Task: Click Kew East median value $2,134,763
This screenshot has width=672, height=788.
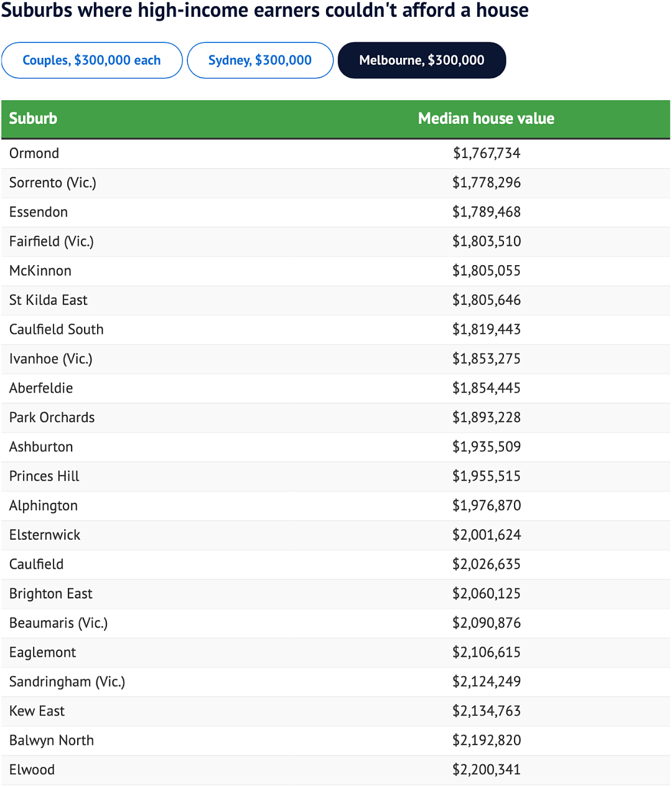Action: tap(487, 711)
